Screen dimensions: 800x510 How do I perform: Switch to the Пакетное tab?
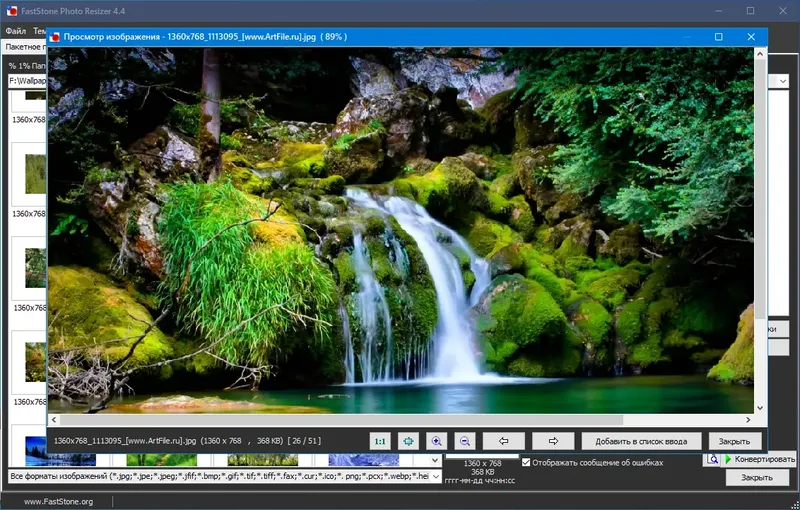pyautogui.click(x=23, y=47)
